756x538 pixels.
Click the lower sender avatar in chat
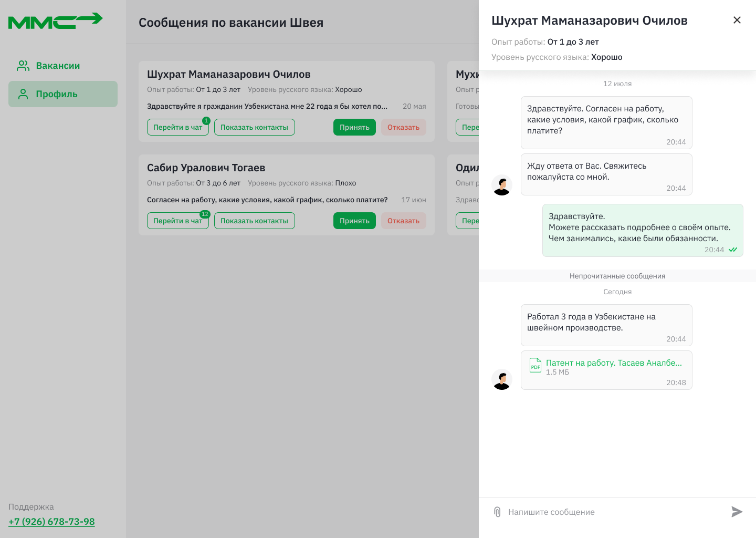502,379
